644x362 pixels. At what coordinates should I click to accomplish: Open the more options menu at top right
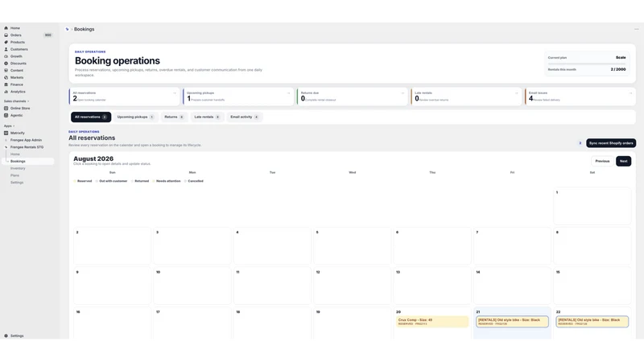click(636, 29)
